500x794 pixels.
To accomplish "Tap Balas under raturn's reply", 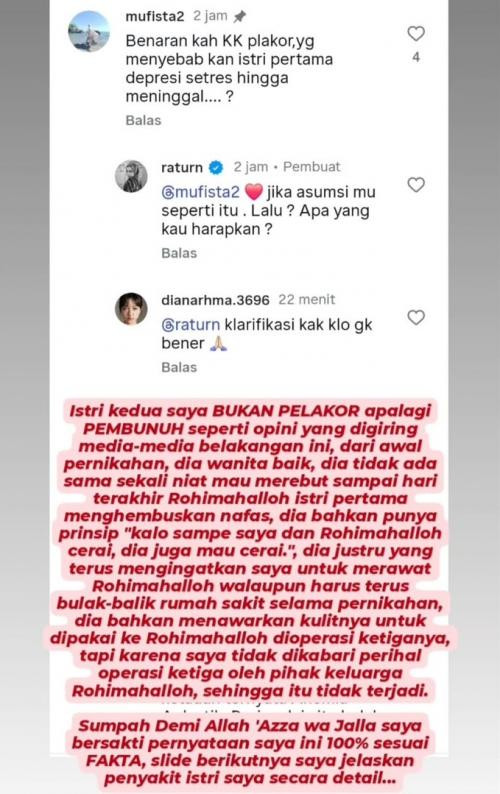I will (179, 253).
